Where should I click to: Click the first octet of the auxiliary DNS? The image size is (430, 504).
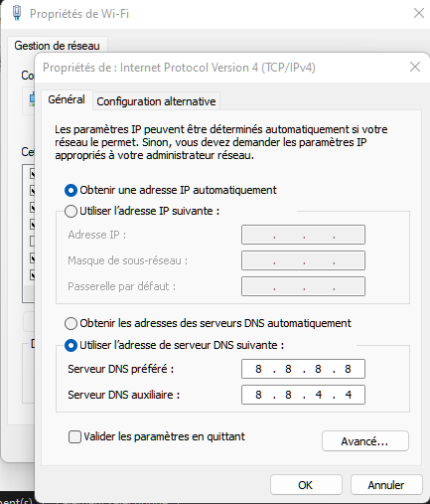point(258,395)
